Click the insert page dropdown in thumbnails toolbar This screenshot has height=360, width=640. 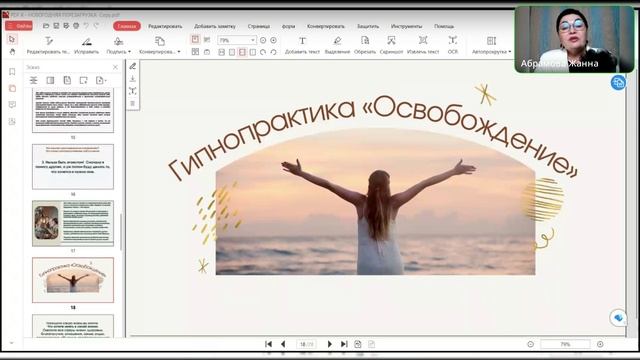101,80
